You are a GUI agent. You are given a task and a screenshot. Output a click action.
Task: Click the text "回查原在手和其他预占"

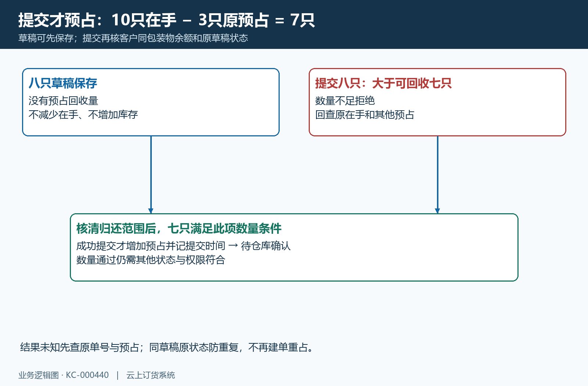click(x=365, y=115)
